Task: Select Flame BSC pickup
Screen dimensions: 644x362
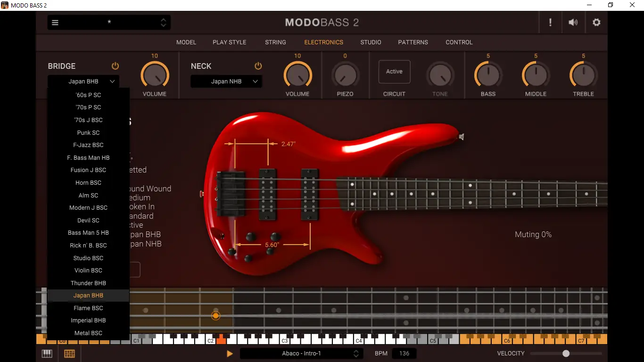Action: click(88, 308)
